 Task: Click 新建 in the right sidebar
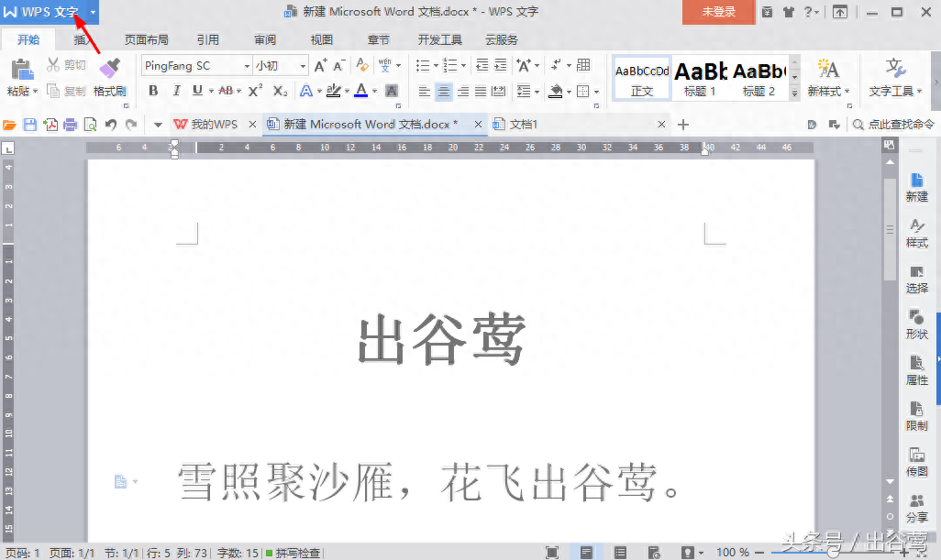(x=916, y=188)
